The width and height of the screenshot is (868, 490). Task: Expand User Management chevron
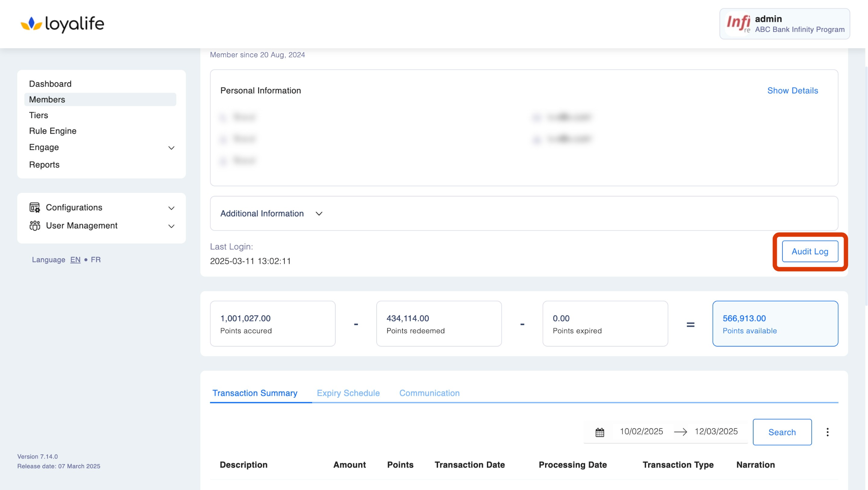click(x=171, y=226)
